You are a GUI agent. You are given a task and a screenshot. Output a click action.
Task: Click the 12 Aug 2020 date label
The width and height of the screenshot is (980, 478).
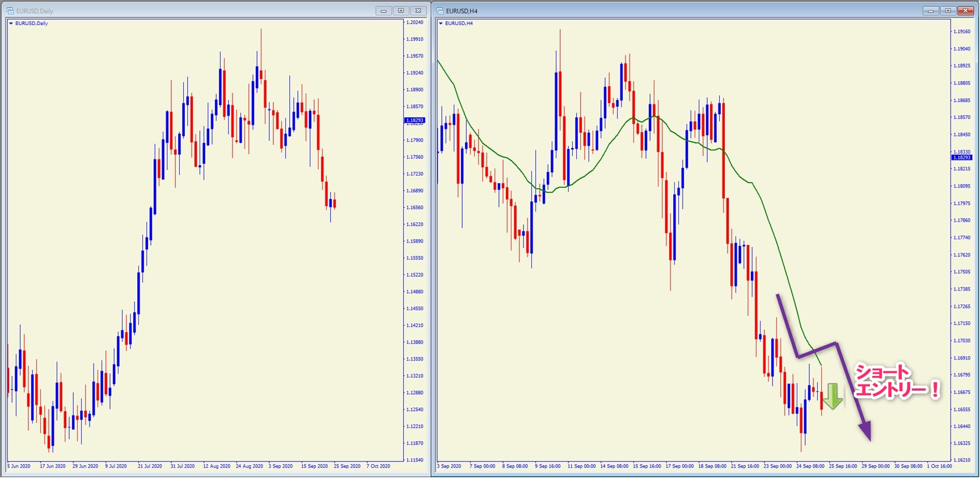tap(217, 466)
